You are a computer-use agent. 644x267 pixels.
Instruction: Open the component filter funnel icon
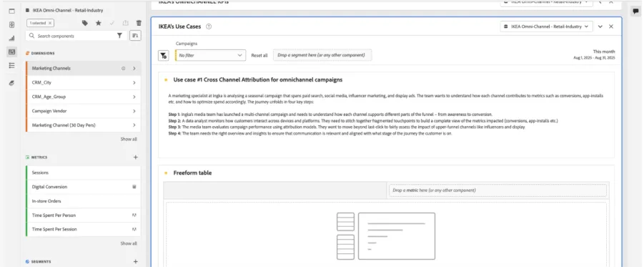119,36
